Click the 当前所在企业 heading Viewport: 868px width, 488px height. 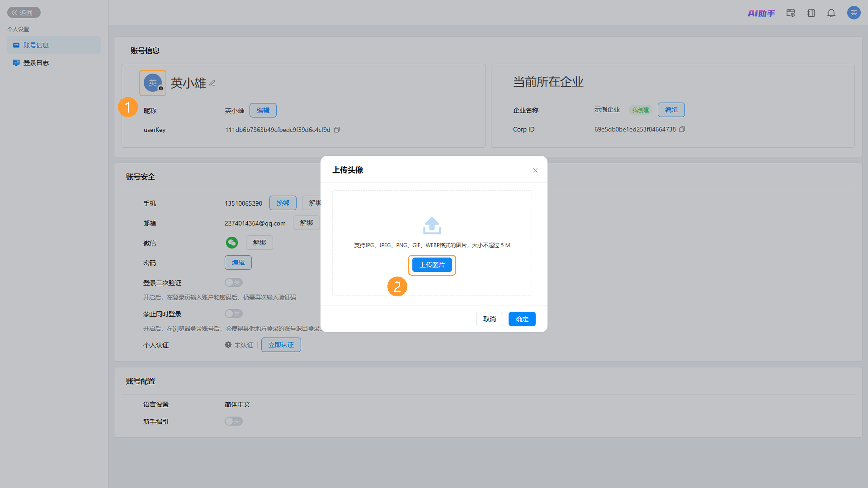pos(548,82)
